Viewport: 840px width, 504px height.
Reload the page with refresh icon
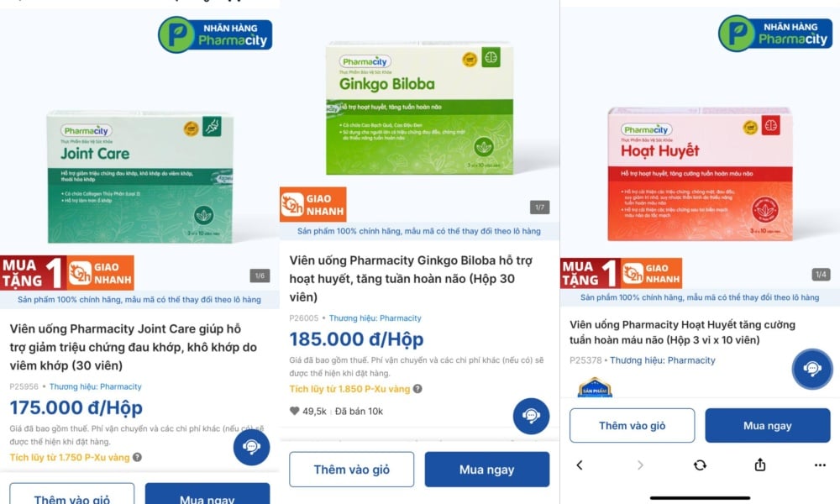[x=700, y=465]
